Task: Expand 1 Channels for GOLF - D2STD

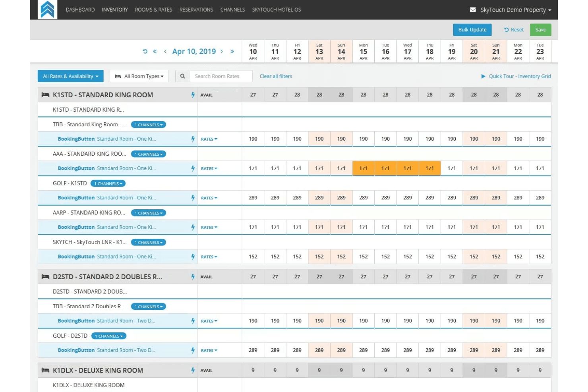Action: point(109,336)
